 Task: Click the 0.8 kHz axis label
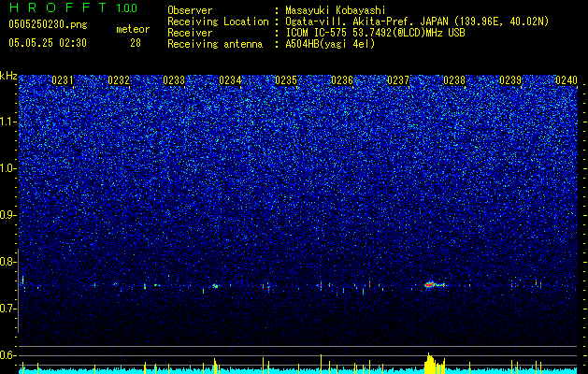(x=8, y=262)
